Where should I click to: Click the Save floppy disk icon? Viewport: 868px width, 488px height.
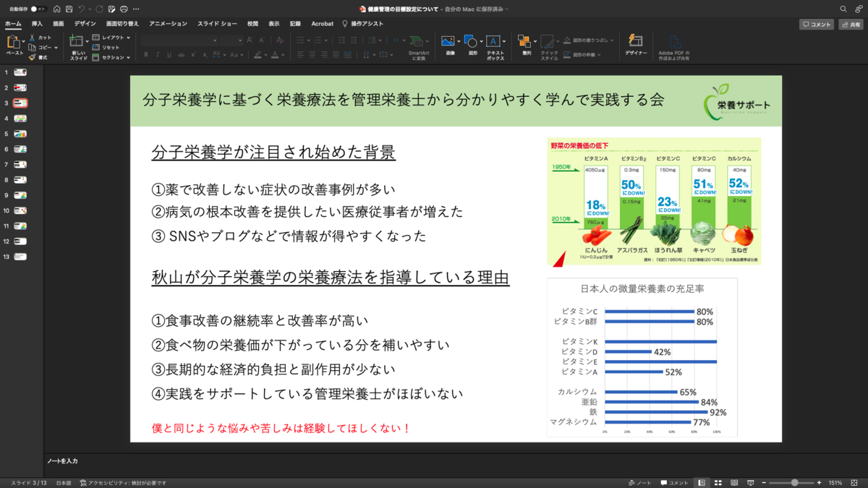click(68, 9)
